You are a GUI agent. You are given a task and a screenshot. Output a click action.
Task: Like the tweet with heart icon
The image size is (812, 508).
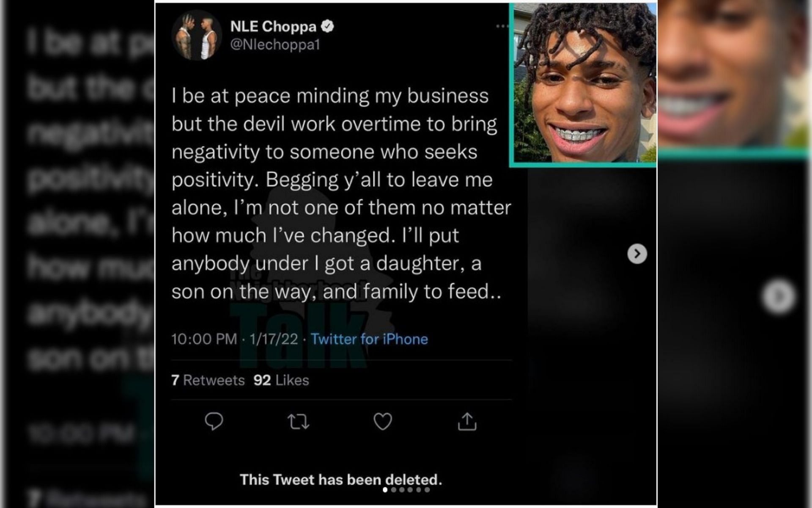tap(383, 422)
